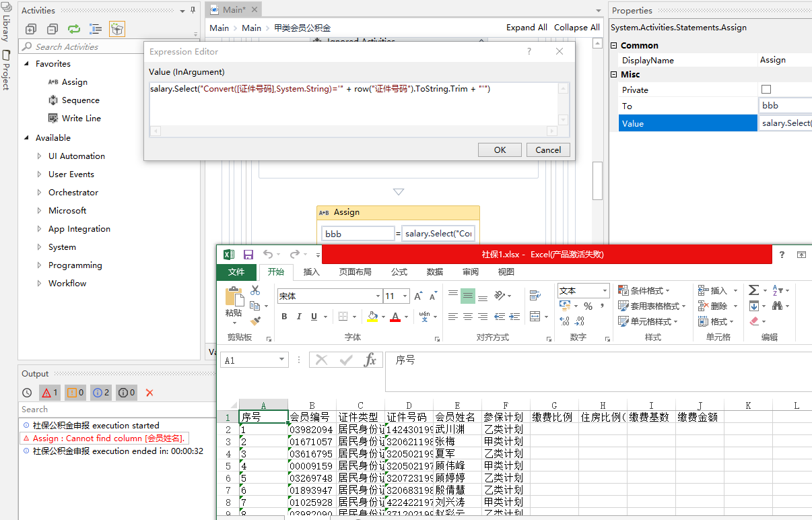Click the scissors cut icon in Excel
The image size is (812, 520).
pos(255,290)
